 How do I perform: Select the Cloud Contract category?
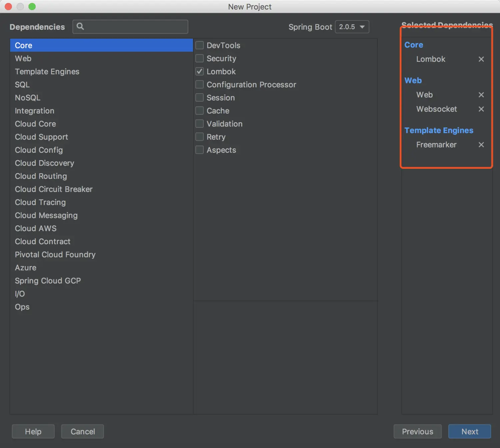point(101,242)
